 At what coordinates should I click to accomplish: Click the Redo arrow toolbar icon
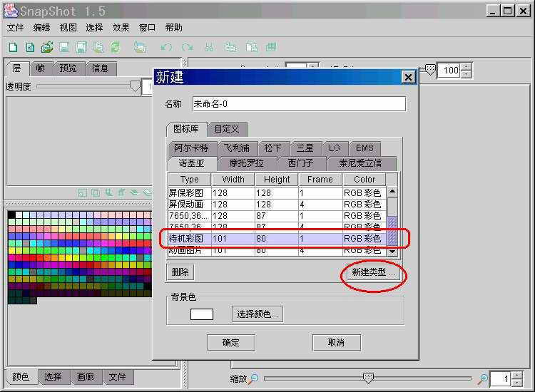click(187, 48)
